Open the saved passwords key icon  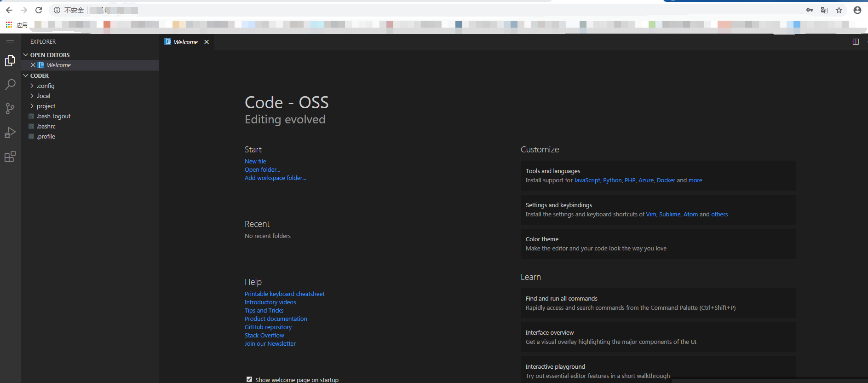pos(810,10)
